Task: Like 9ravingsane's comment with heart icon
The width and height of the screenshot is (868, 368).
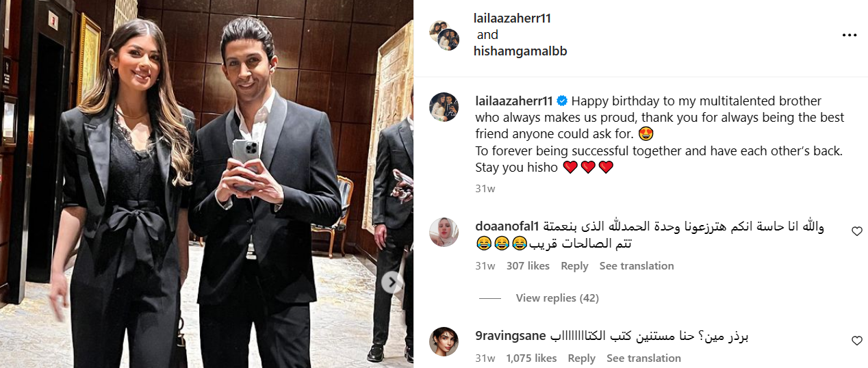Action: (x=856, y=340)
